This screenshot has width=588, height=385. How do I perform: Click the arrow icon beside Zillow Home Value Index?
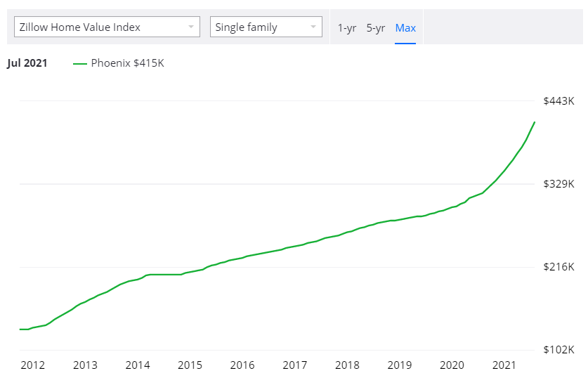click(190, 27)
